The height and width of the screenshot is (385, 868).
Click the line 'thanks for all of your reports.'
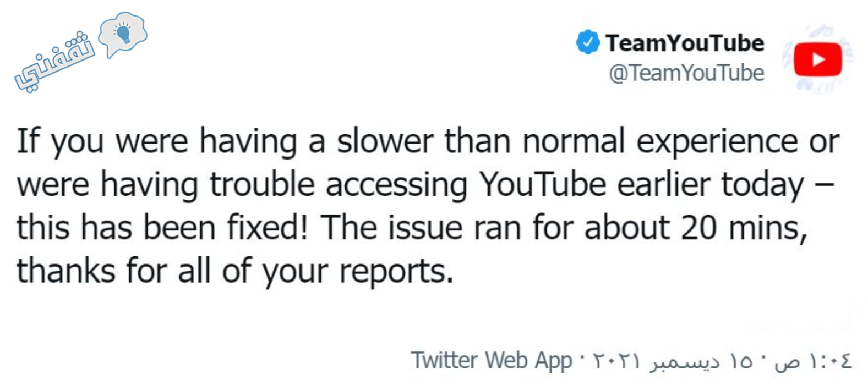tap(235, 272)
